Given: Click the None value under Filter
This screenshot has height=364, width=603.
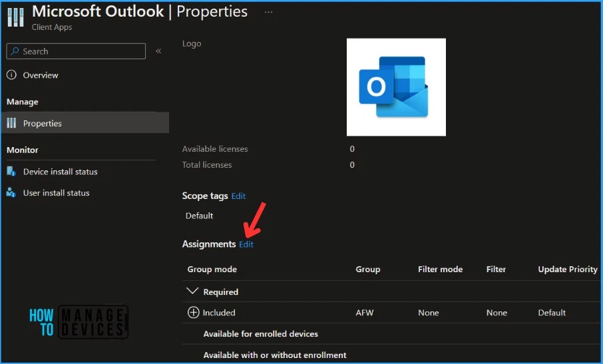Looking at the screenshot, I should point(497,313).
